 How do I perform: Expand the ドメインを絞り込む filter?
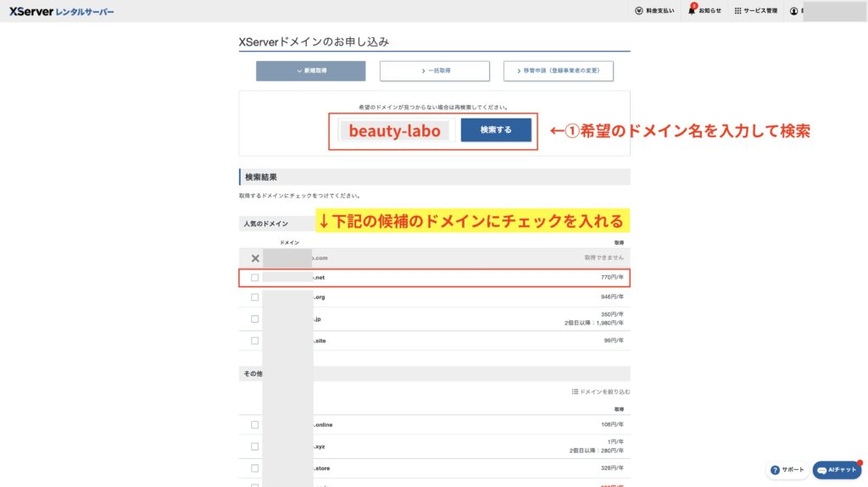click(x=601, y=392)
